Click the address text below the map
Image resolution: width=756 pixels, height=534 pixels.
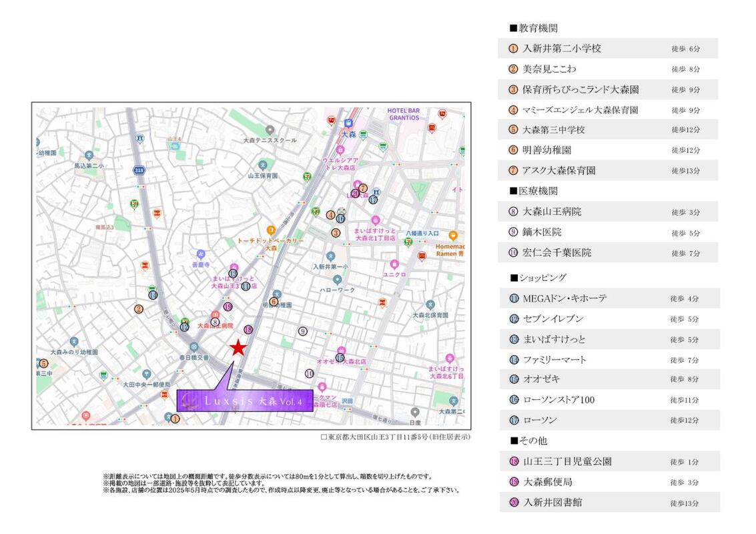(395, 437)
